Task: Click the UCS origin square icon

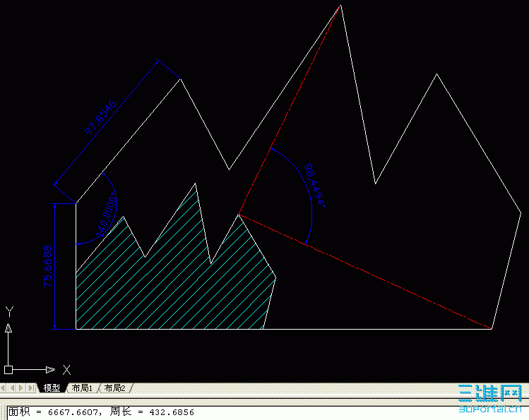Action: (8, 370)
